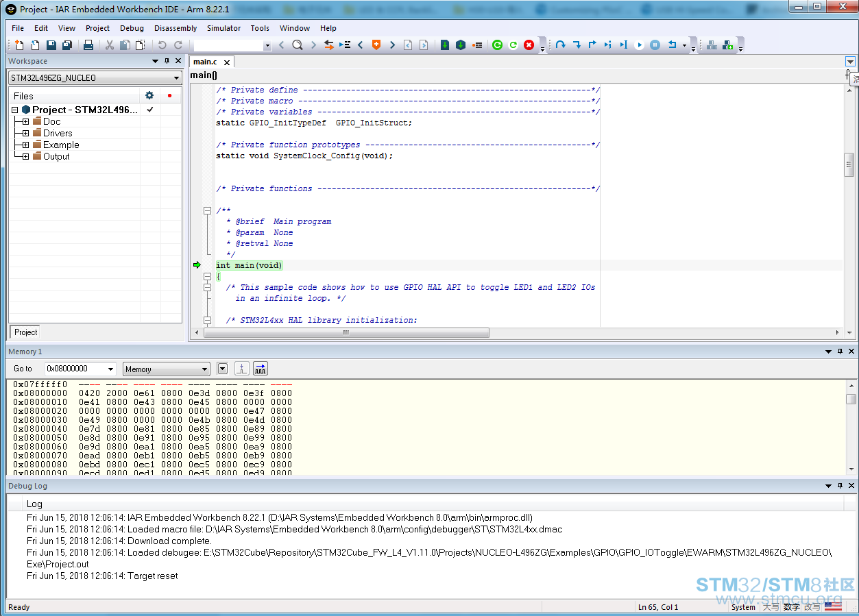
Task: Open the toolbar quick search dropdown
Action: point(267,45)
